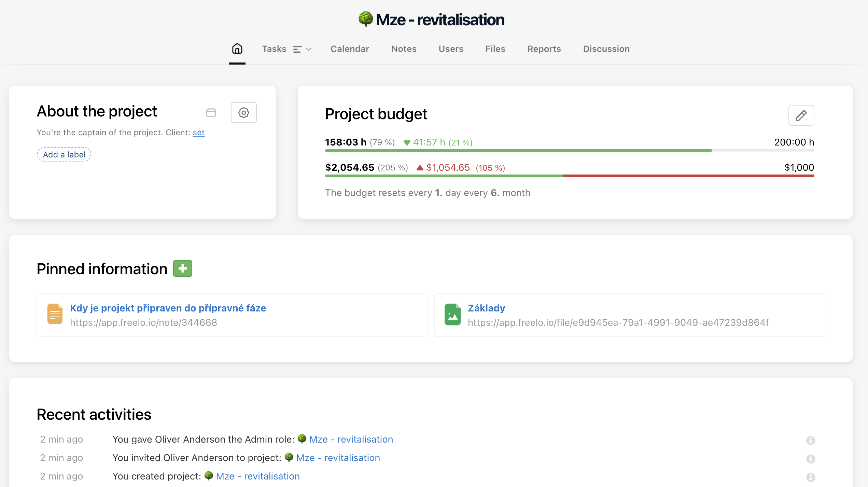Switch to the Calendar tab

click(x=350, y=49)
